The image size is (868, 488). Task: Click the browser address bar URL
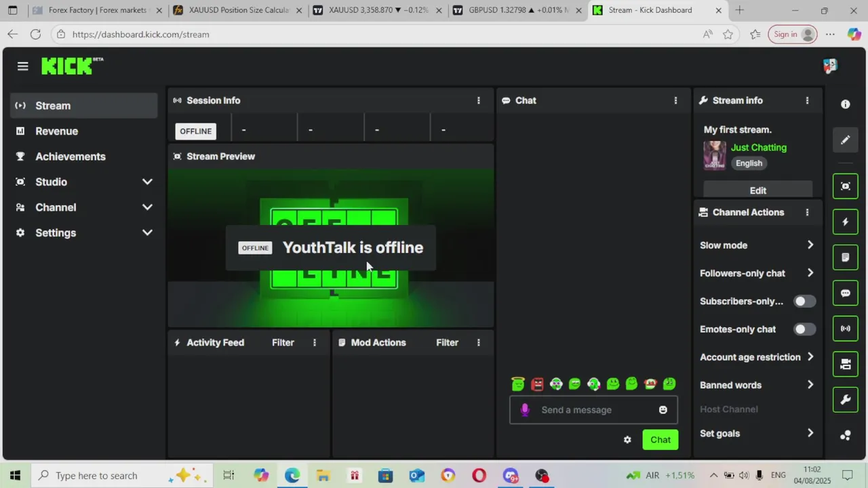click(x=141, y=35)
